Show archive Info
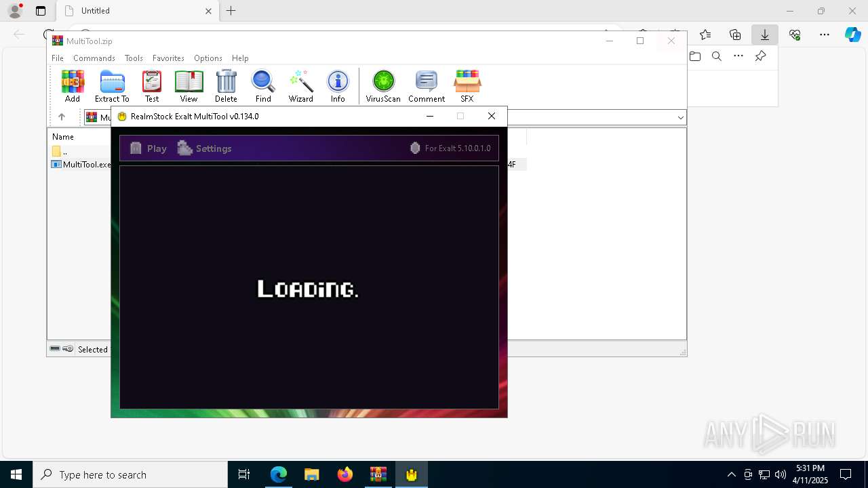Image resolution: width=868 pixels, height=488 pixels. tap(338, 86)
